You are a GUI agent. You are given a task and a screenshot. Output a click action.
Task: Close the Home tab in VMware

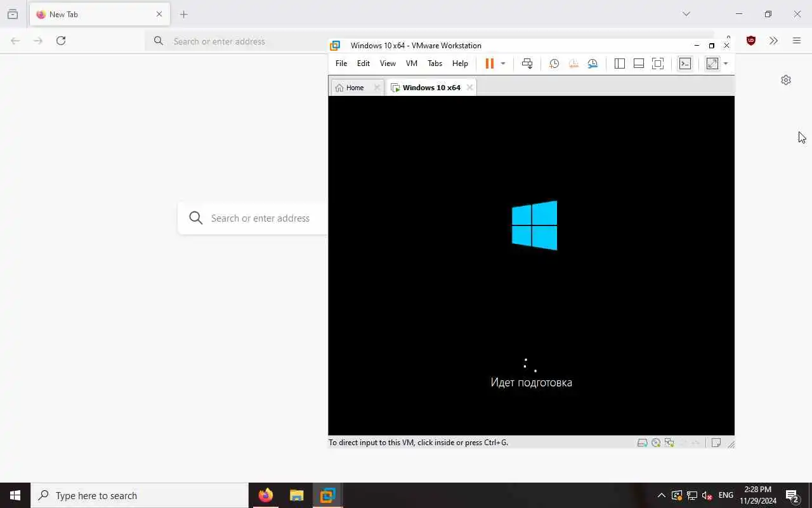pos(377,88)
